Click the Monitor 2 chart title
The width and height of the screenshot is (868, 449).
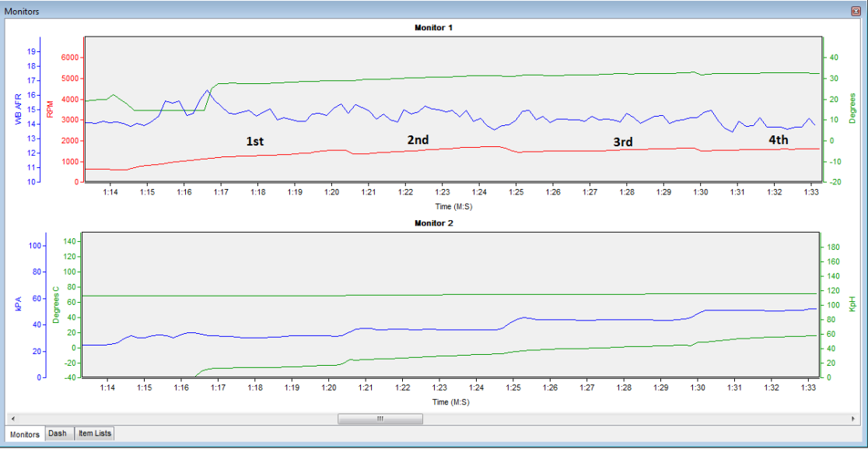[433, 223]
